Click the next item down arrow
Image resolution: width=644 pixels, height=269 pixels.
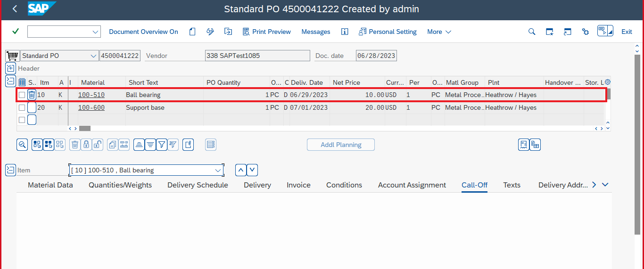[x=253, y=170]
